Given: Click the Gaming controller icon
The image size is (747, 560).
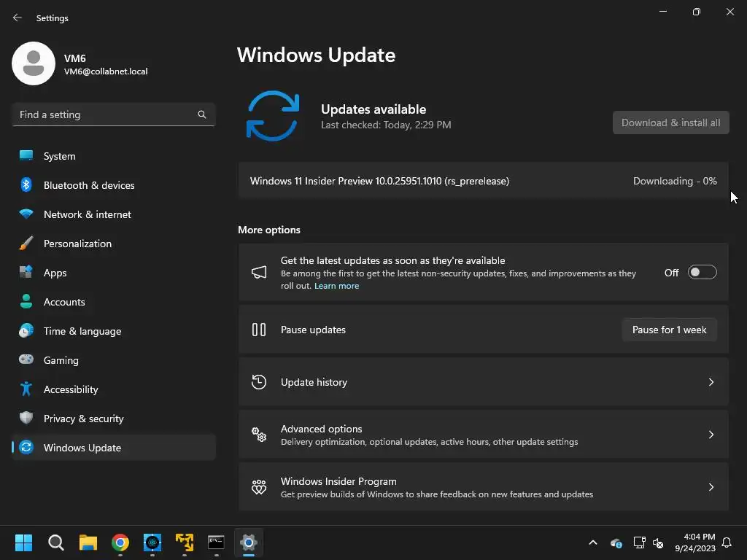Looking at the screenshot, I should point(26,359).
